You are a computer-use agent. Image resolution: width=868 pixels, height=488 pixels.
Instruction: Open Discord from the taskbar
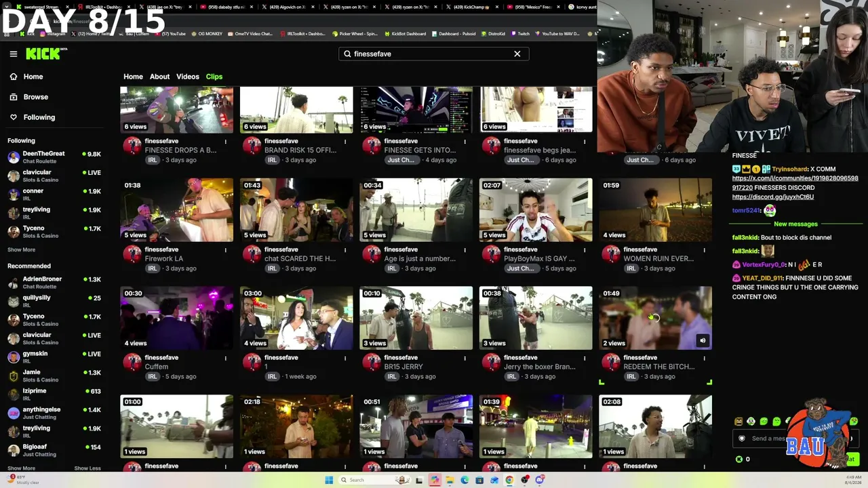pos(540,480)
